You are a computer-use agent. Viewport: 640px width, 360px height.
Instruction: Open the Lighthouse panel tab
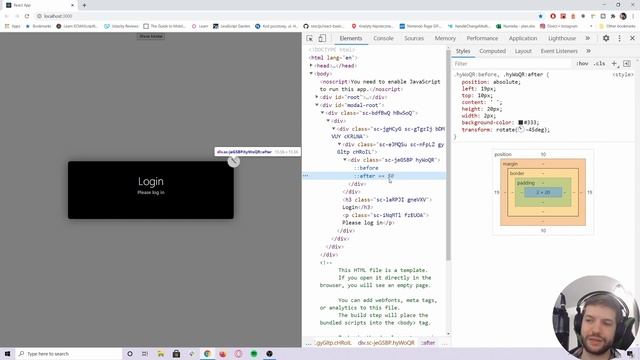click(562, 38)
